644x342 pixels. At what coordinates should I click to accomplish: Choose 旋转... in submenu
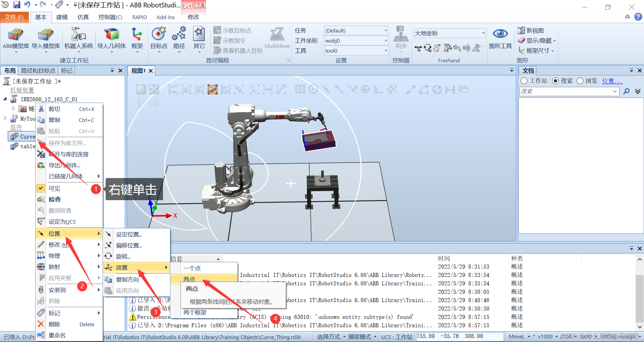point(137,256)
